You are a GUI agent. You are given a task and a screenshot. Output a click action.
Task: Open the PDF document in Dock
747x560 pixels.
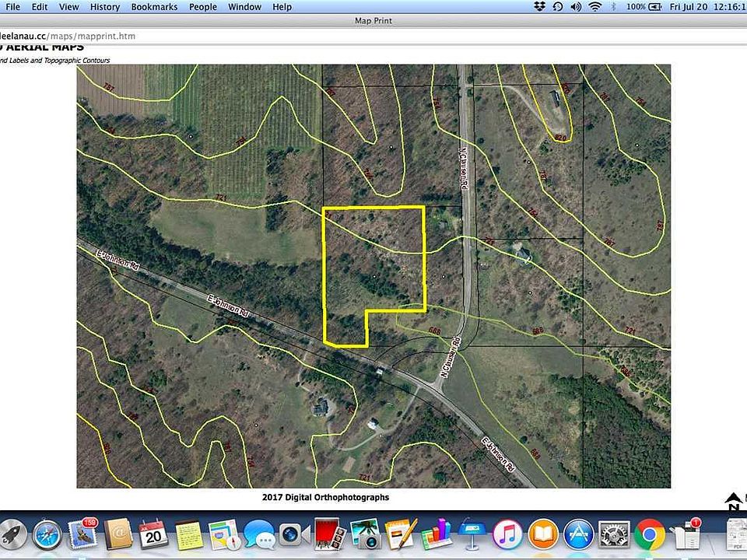click(x=737, y=535)
